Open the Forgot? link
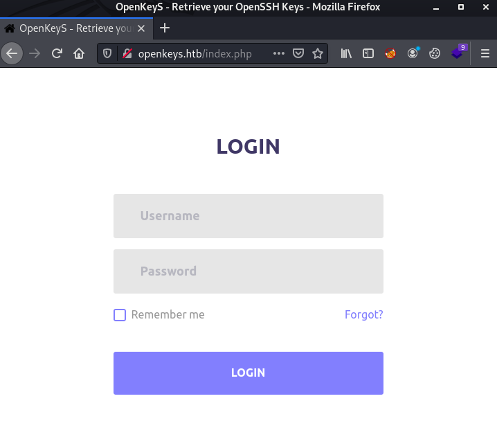 (364, 314)
